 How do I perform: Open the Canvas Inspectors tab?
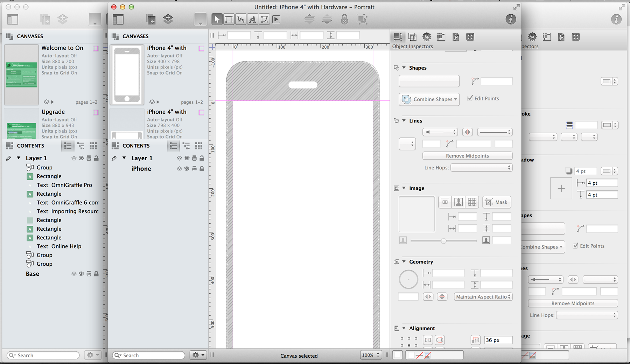pos(441,37)
